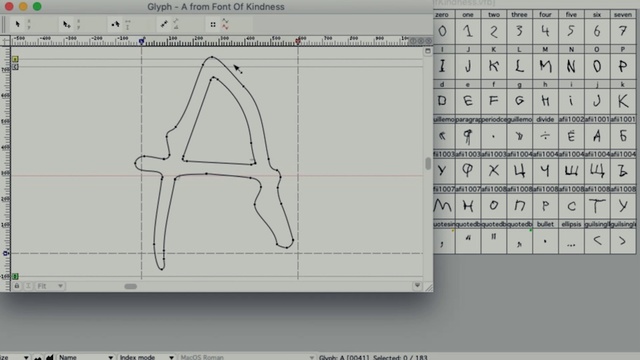Select the lowercase h glyph cell
The image size is (640, 360).
pyautogui.click(x=545, y=101)
